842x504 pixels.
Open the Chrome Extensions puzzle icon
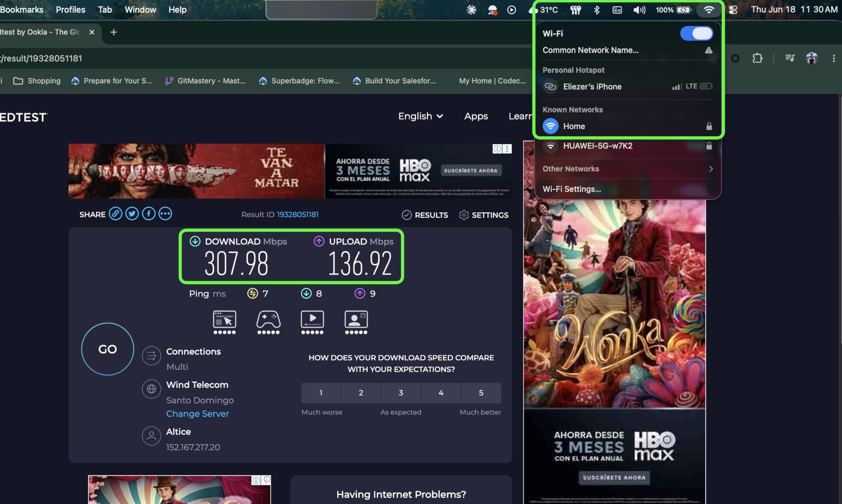[757, 58]
